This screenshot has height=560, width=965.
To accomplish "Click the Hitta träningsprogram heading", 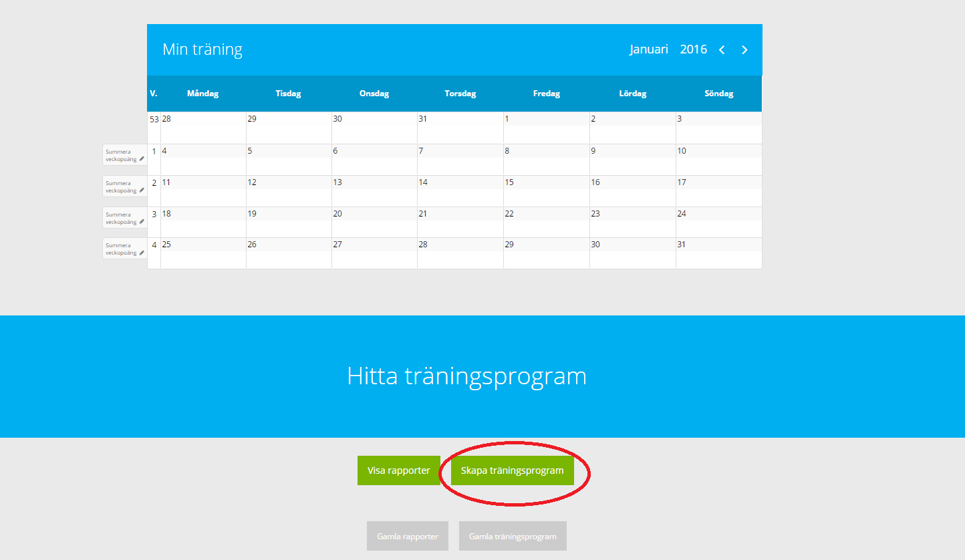I will coord(466,376).
